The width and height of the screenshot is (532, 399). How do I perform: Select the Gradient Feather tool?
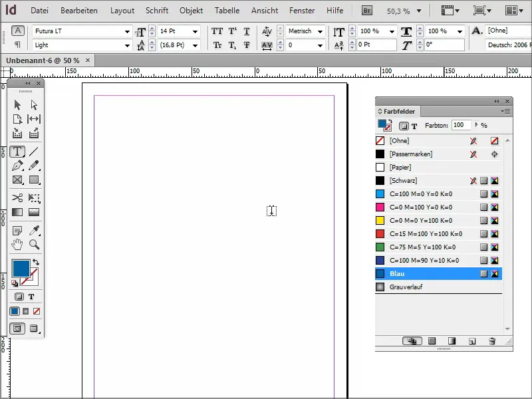[x=34, y=212]
